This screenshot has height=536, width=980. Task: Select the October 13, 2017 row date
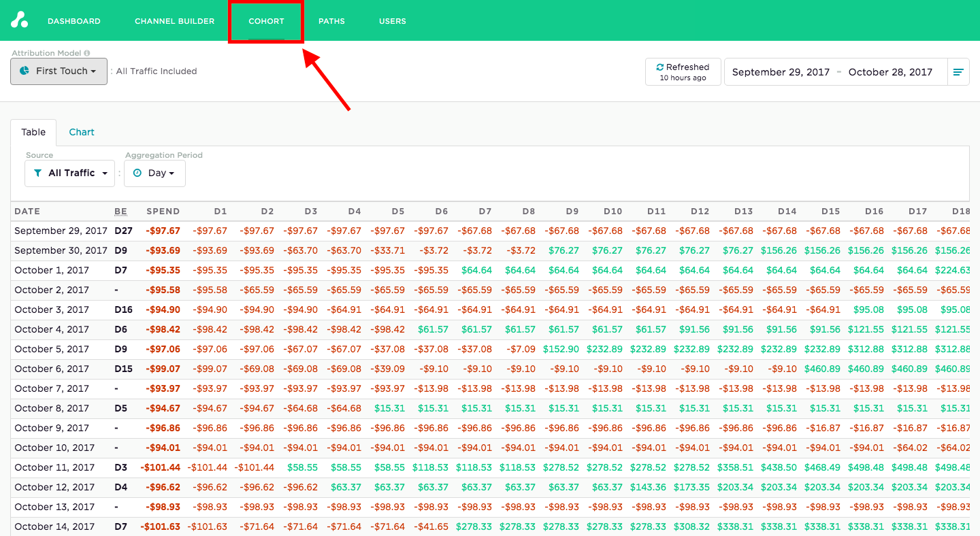tap(54, 507)
